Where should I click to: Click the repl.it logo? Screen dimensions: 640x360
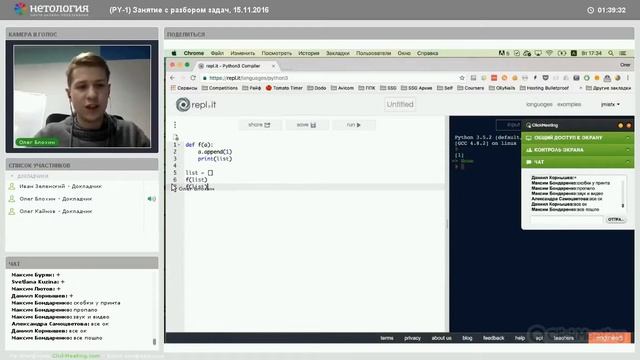tap(196, 105)
